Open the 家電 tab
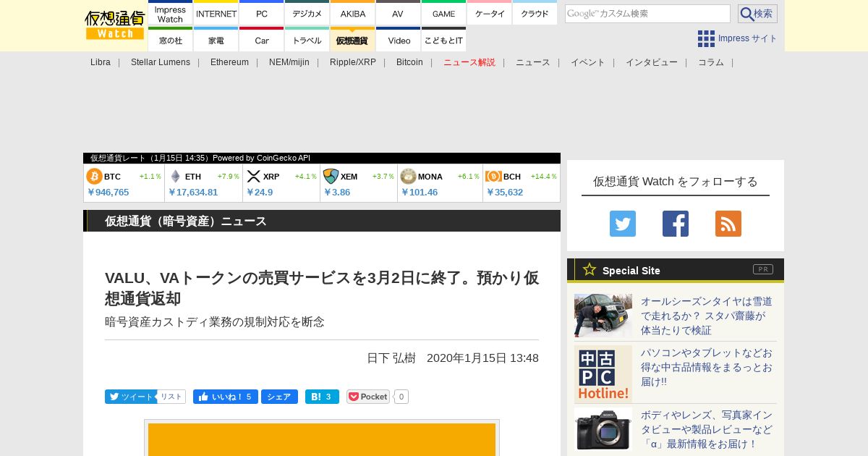Image resolution: width=868 pixels, height=456 pixels. [216, 40]
